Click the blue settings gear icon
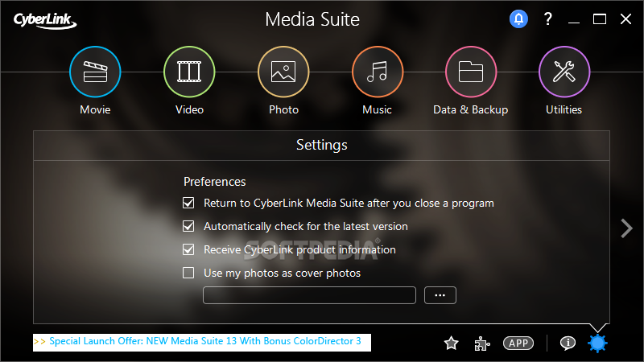 tap(597, 343)
